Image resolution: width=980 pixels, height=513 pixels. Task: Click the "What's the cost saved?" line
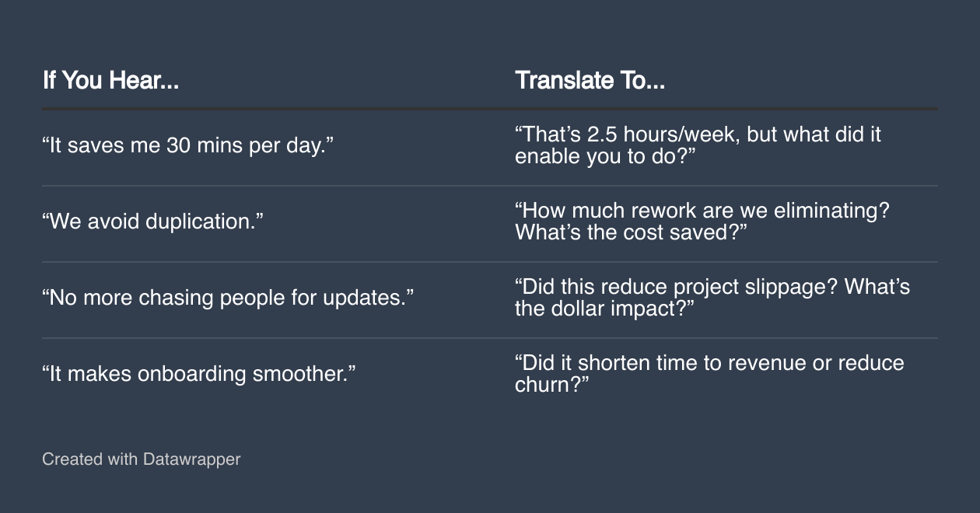631,232
